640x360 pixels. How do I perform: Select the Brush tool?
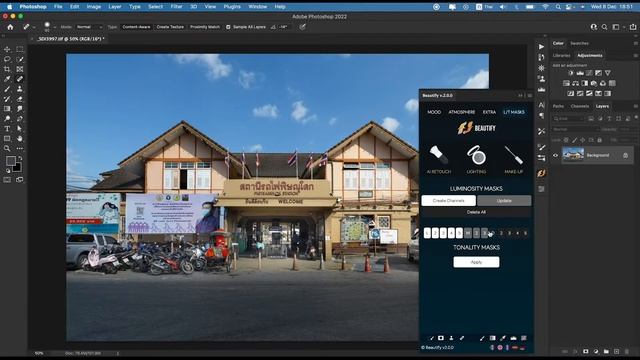[7, 89]
